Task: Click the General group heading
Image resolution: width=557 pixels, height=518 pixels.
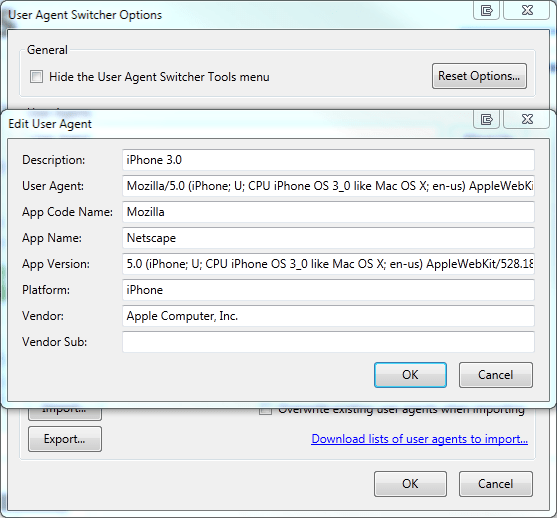Action: [x=47, y=50]
